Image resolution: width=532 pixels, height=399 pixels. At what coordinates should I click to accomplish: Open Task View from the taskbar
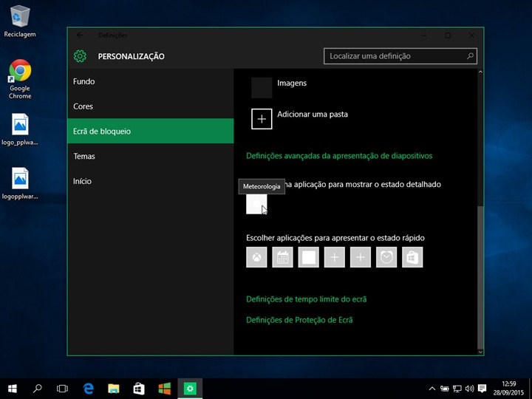pyautogui.click(x=62, y=389)
